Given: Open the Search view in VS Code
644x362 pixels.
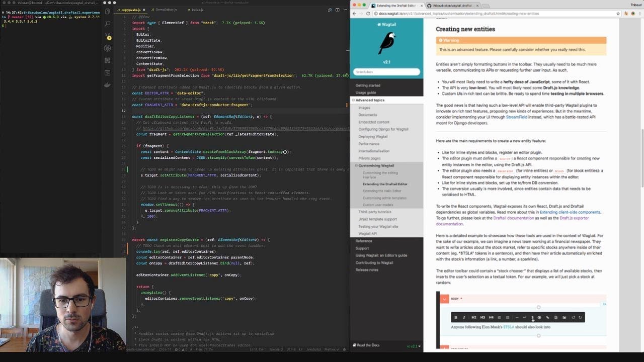Looking at the screenshot, I should coord(107,24).
